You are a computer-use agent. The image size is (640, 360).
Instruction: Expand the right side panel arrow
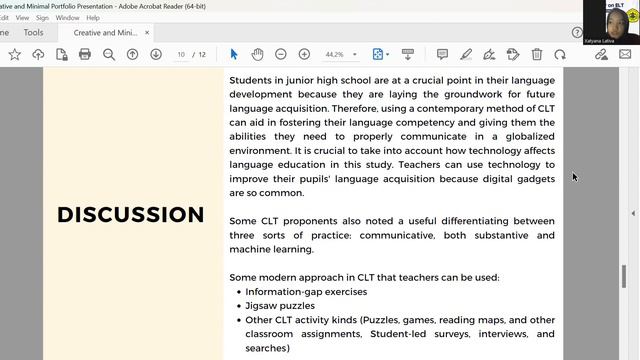(633, 213)
